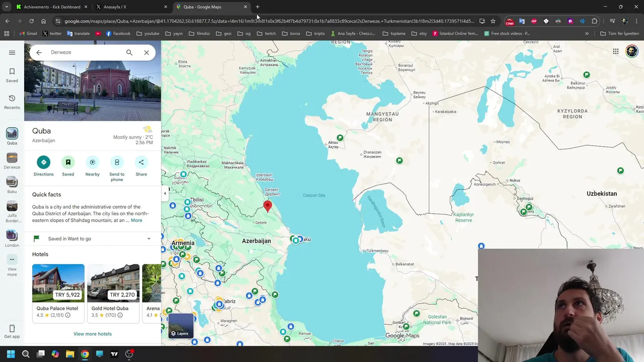Toggle the Layers map view

point(181,325)
